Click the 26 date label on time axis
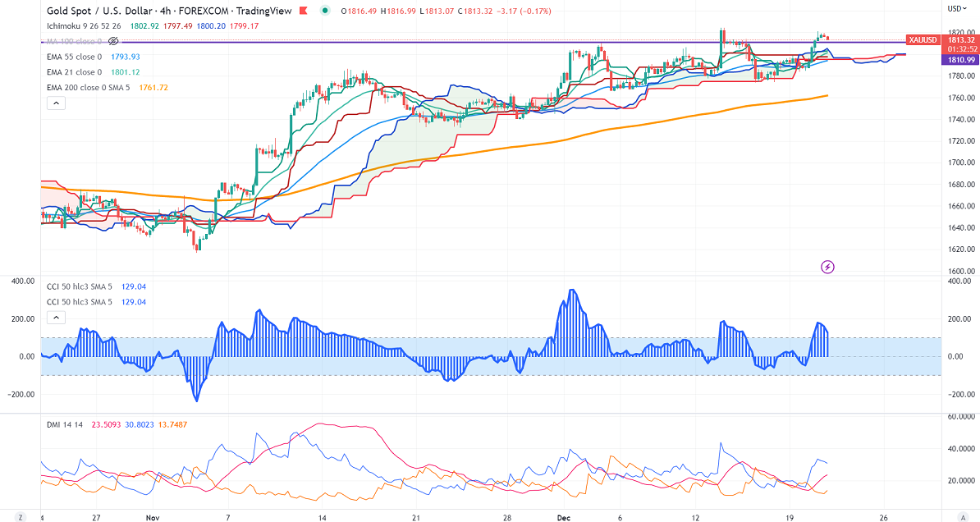Viewport: 980px width, 522px height. point(883,518)
